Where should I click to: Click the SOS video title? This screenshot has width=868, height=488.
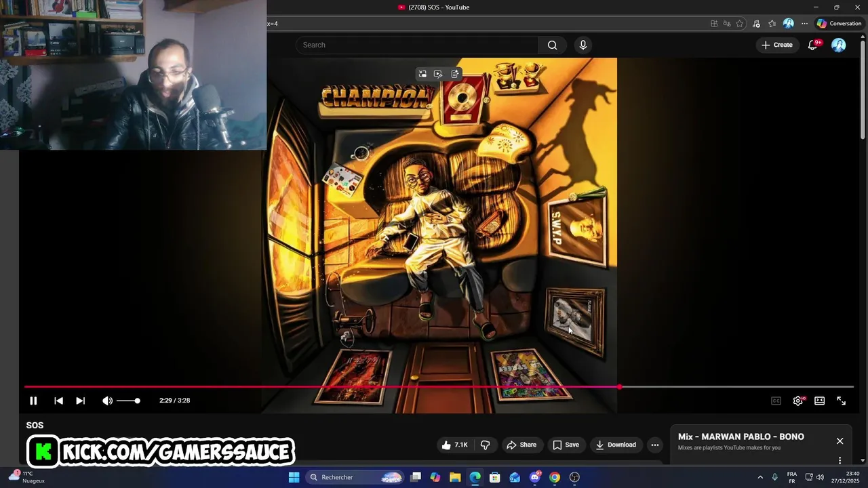[35, 426]
